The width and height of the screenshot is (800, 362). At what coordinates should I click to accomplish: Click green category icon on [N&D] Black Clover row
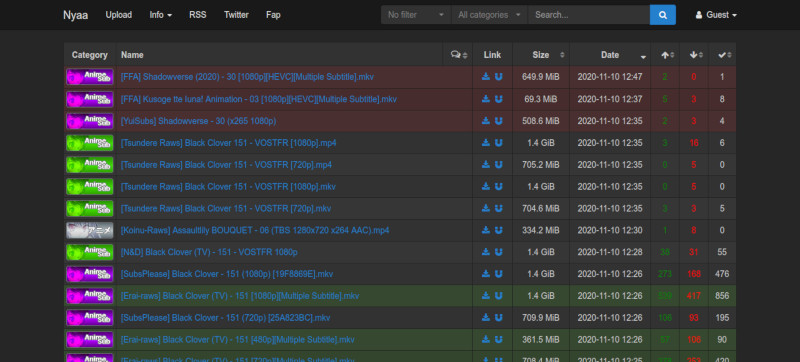coord(90,252)
